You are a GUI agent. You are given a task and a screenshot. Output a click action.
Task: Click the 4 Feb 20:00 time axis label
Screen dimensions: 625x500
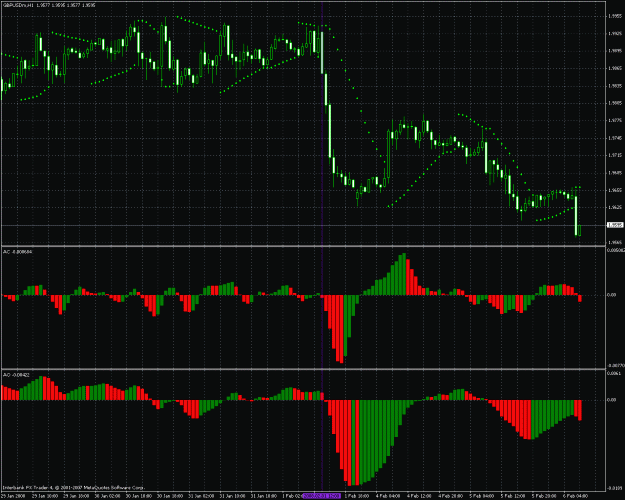coord(450,496)
